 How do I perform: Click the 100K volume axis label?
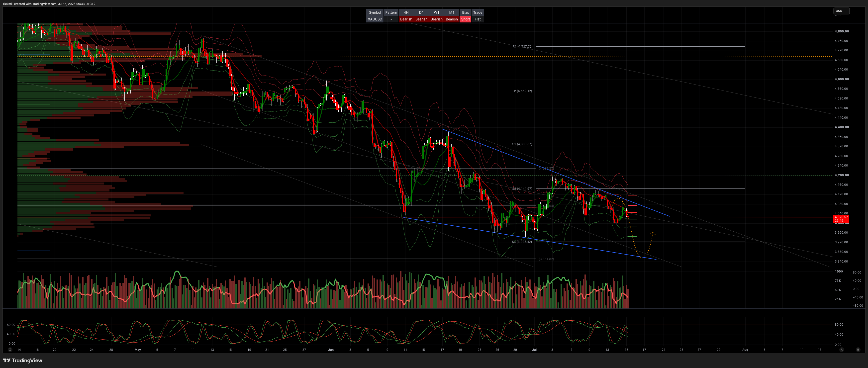pos(839,271)
